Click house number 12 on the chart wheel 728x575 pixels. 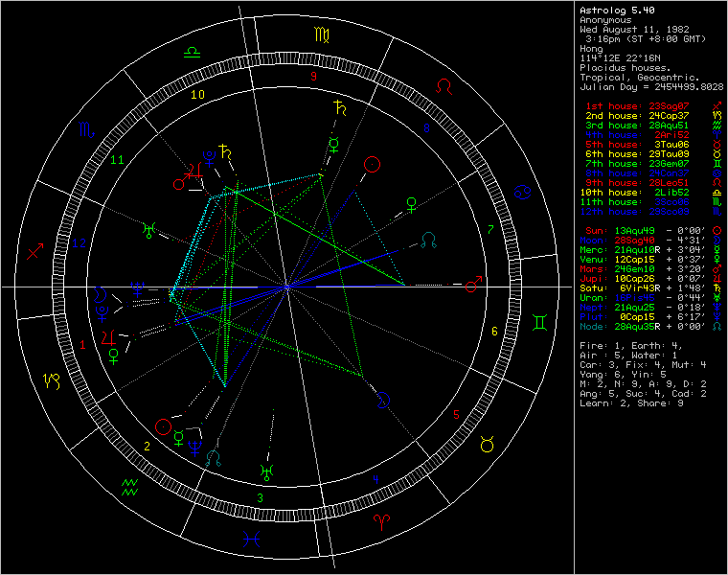[x=79, y=242]
